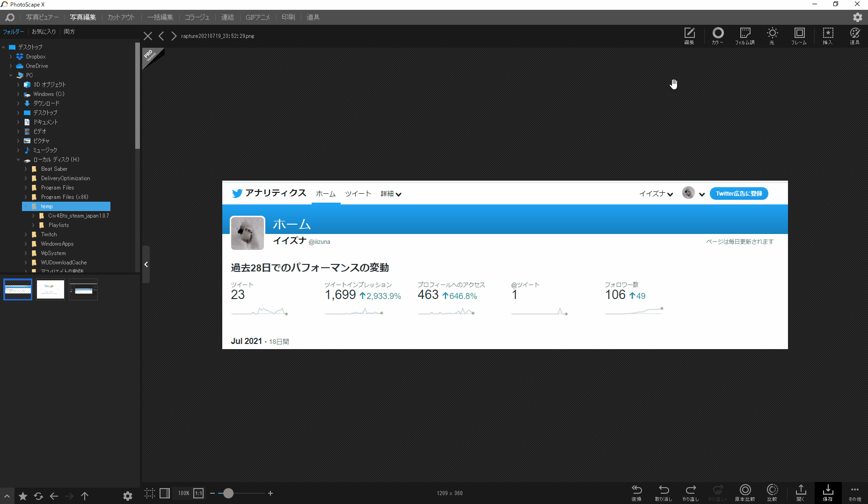Image resolution: width=868 pixels, height=504 pixels.
Task: Toggle the 1:1 actual size view
Action: [199, 493]
